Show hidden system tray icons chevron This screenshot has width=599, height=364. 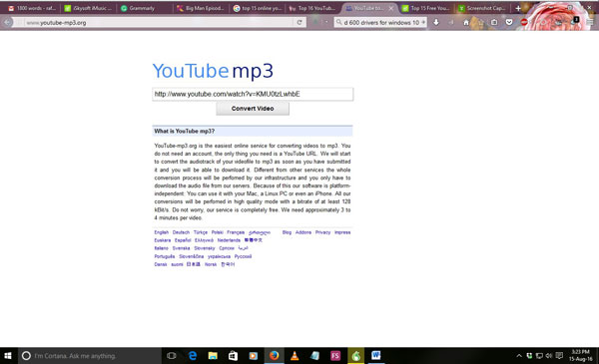[x=519, y=356]
